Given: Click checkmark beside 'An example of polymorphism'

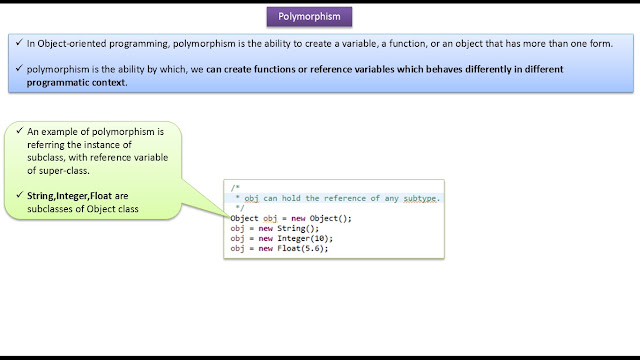Looking at the screenshot, I should pyautogui.click(x=20, y=131).
